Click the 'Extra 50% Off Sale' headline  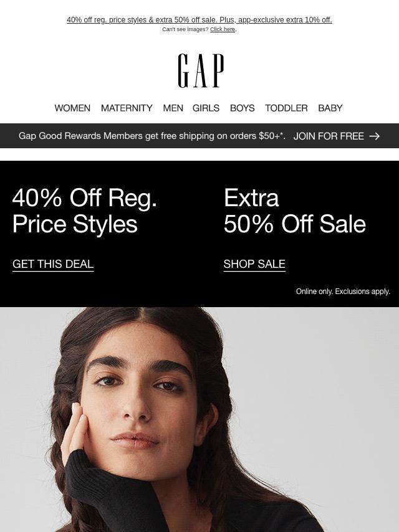[x=295, y=211]
